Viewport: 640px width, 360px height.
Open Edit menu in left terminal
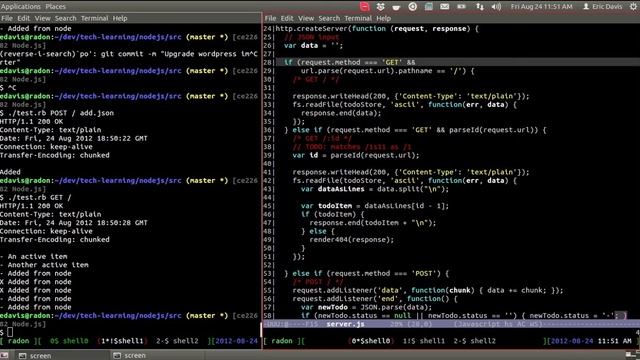click(23, 18)
